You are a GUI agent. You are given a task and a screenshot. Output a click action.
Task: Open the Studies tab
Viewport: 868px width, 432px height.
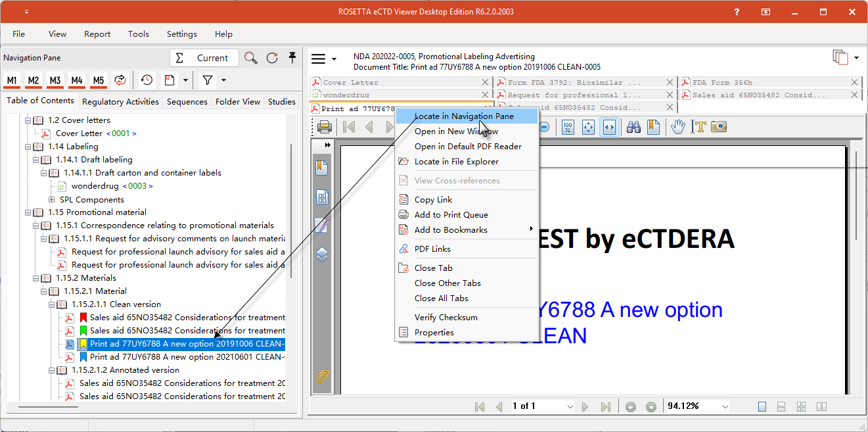(281, 101)
